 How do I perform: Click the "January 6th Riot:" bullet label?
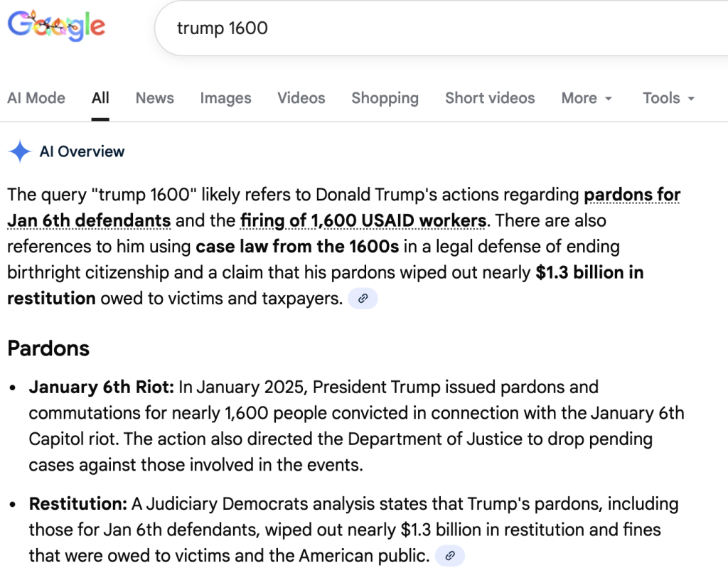pyautogui.click(x=102, y=387)
